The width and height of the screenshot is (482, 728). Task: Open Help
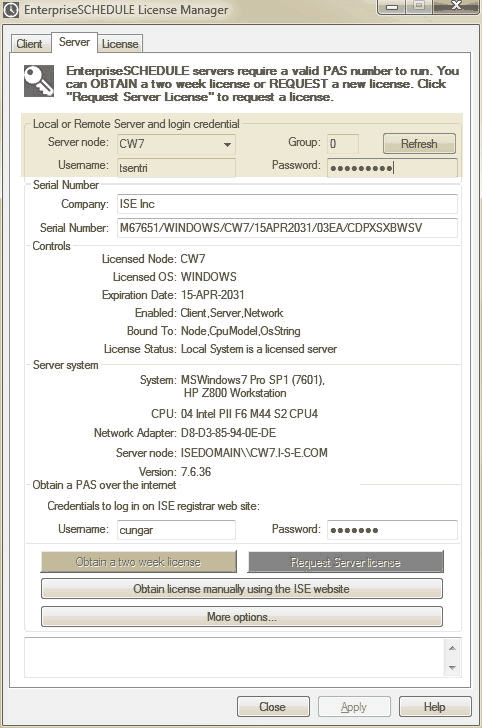coord(435,707)
